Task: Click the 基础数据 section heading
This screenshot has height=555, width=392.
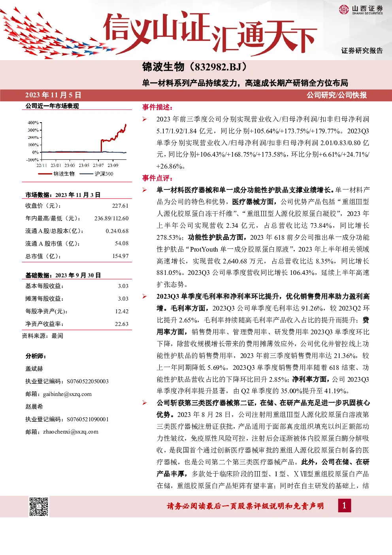Action: (63, 275)
